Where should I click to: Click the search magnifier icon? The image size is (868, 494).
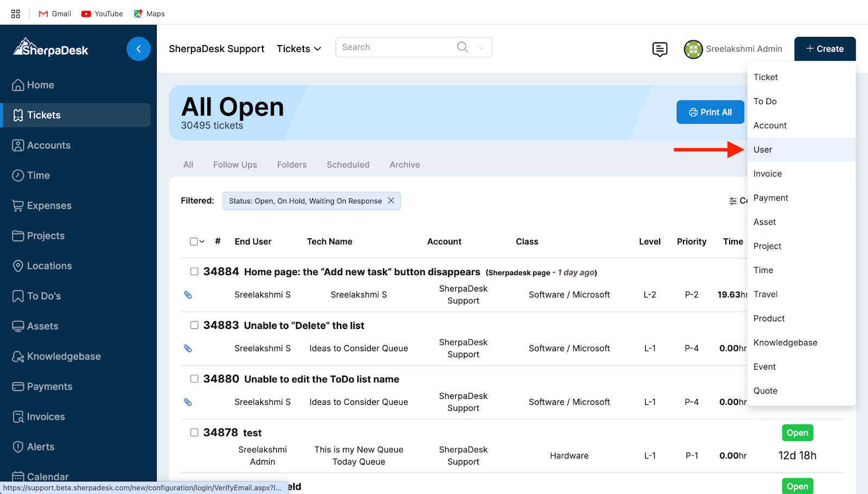[462, 47]
